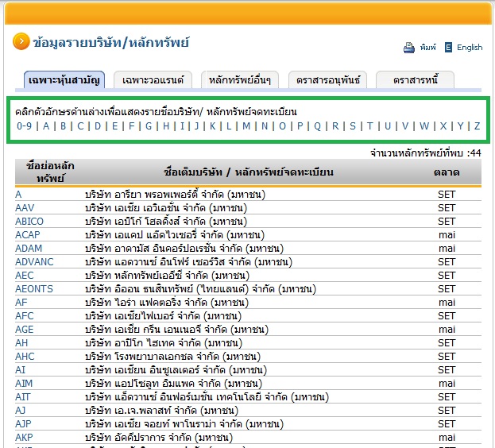The height and width of the screenshot is (448, 495).
Task: Select the AF symbol link
Action: (21, 303)
